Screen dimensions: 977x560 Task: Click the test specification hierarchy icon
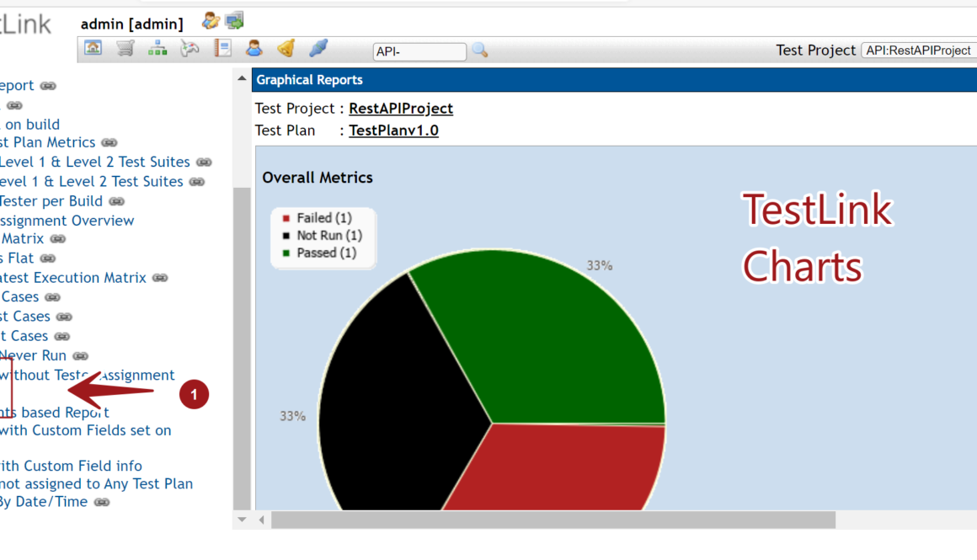pos(157,49)
